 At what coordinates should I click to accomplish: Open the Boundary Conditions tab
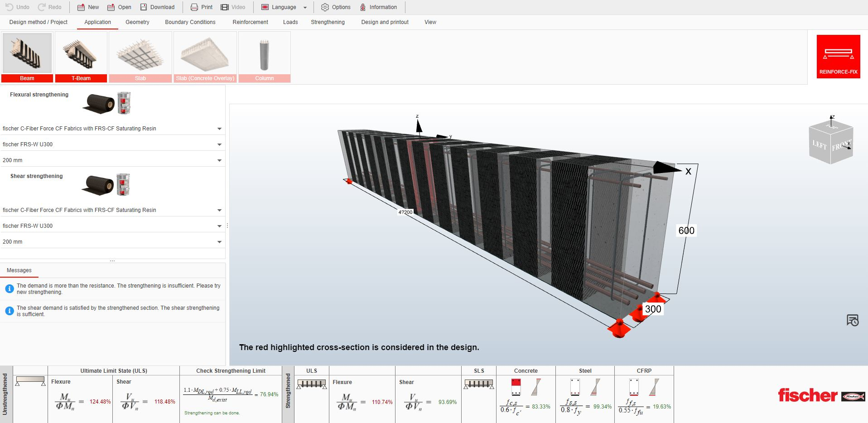tap(190, 22)
